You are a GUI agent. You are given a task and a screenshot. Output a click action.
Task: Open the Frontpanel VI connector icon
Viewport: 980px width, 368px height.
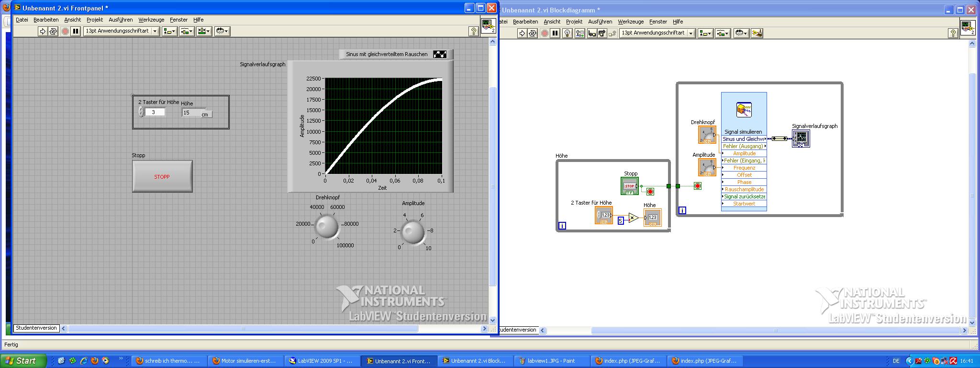pyautogui.click(x=488, y=25)
